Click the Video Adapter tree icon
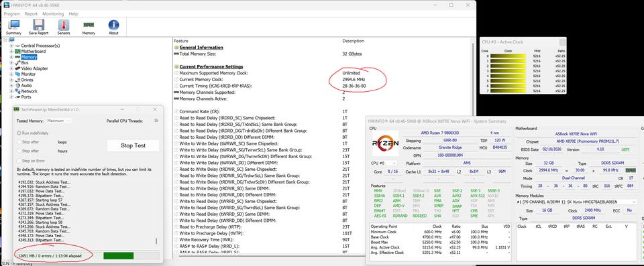The image size is (644, 266). pos(17,68)
